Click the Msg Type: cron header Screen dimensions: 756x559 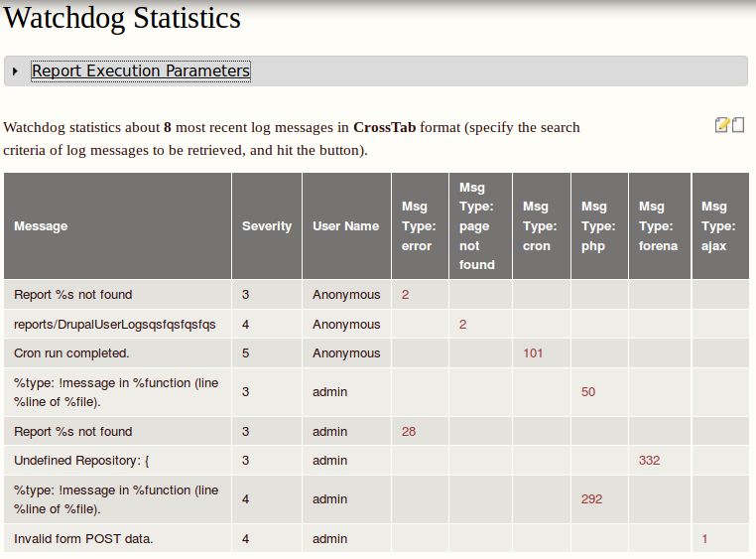tap(540, 225)
